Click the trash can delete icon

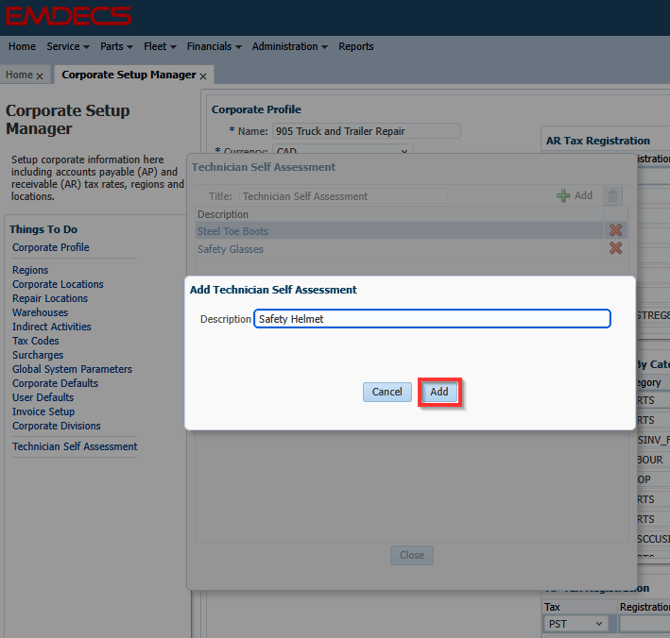click(613, 196)
